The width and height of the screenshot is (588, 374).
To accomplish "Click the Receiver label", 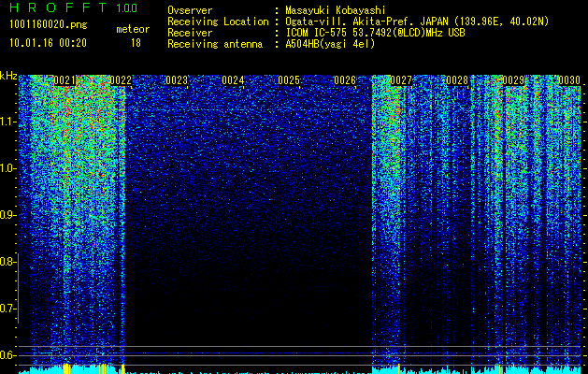I will 190,33.
